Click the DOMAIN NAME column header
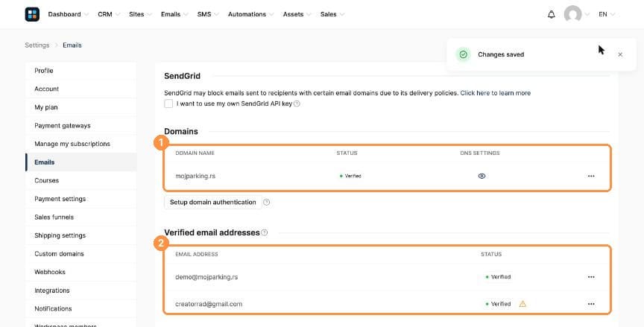The image size is (644, 327). tap(195, 153)
